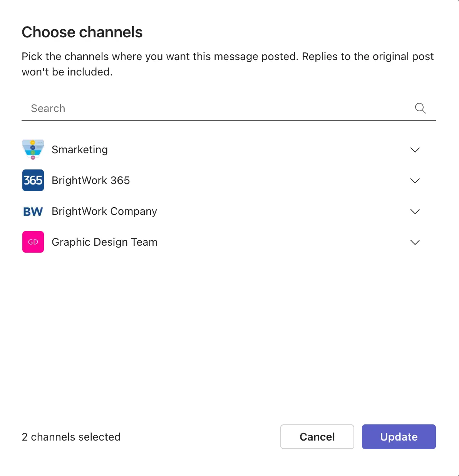The height and width of the screenshot is (476, 459).
Task: Click the BrightWork 365 blue logo icon
Action: click(x=33, y=180)
